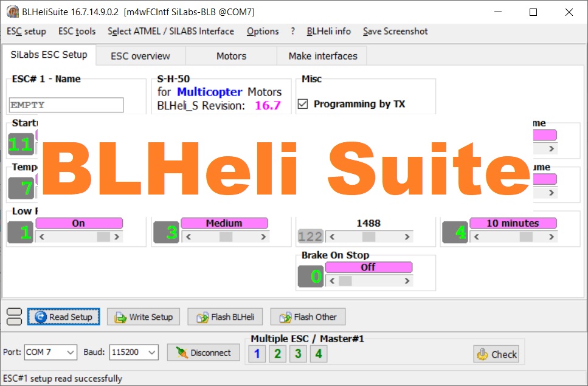The width and height of the screenshot is (588, 386).
Task: Click the pink 10 minutes value label
Action: tap(513, 223)
